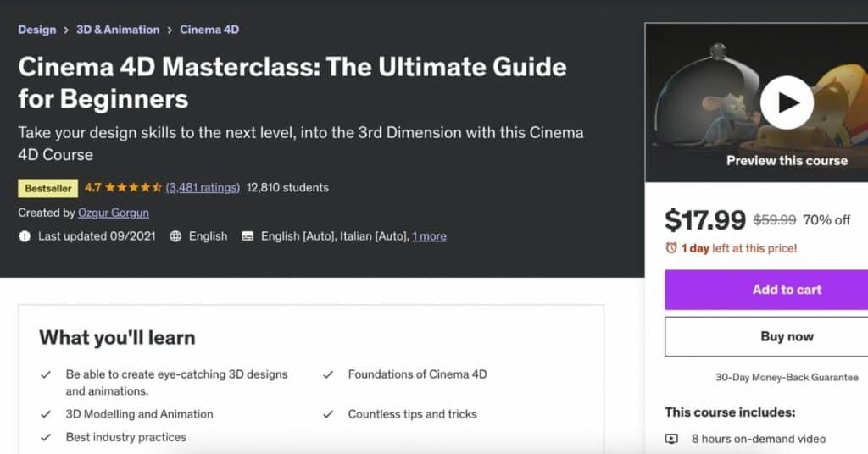Screen dimensions: 868x454
Task: Open the 3,481 ratings link
Action: pyautogui.click(x=203, y=187)
